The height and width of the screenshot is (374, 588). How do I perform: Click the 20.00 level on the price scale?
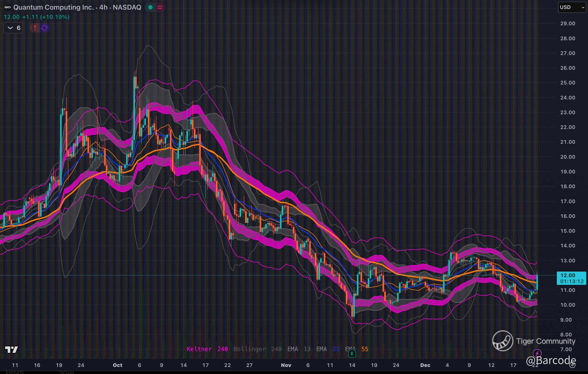(x=567, y=157)
